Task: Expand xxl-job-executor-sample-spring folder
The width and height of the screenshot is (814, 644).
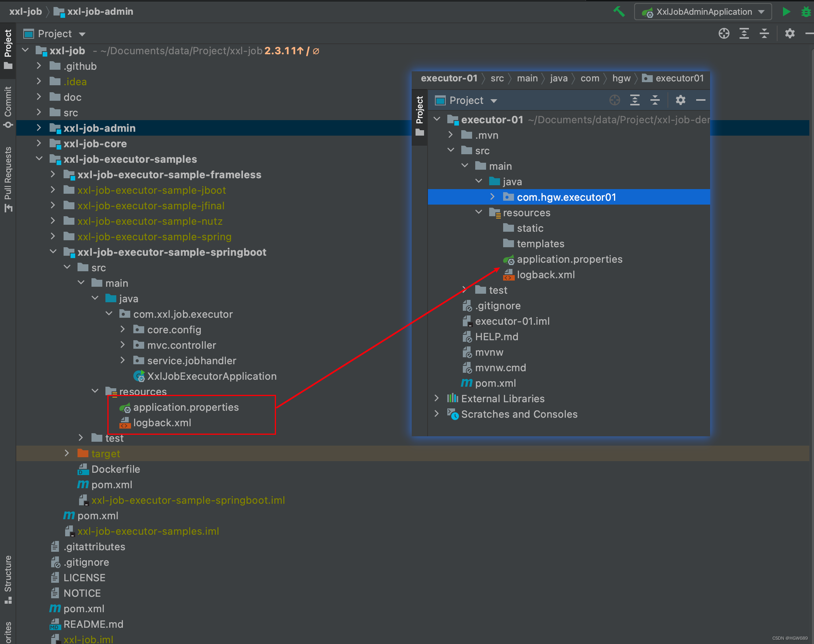Action: (53, 236)
